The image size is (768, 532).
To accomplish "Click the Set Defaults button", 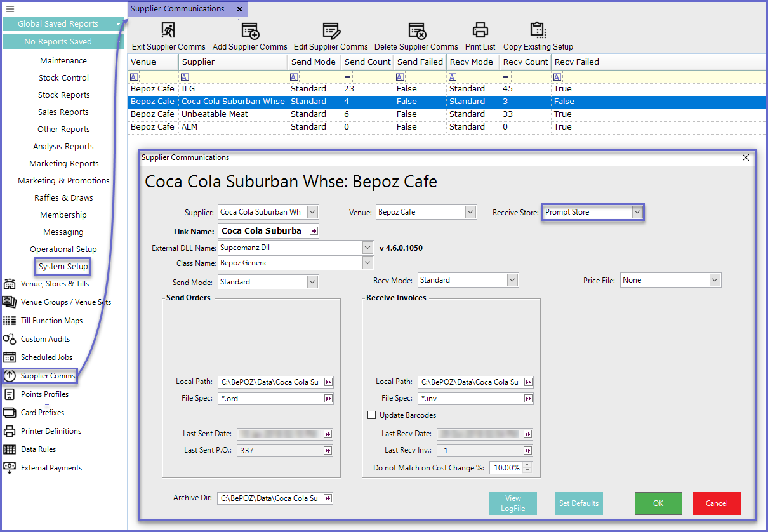I will (578, 503).
